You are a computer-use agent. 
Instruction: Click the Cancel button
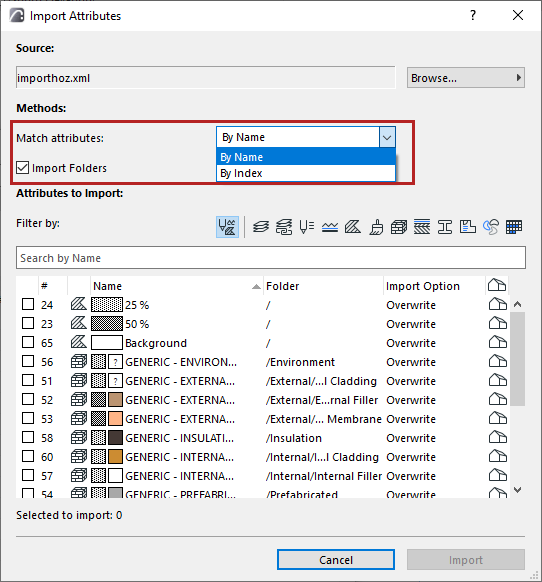pyautogui.click(x=336, y=560)
